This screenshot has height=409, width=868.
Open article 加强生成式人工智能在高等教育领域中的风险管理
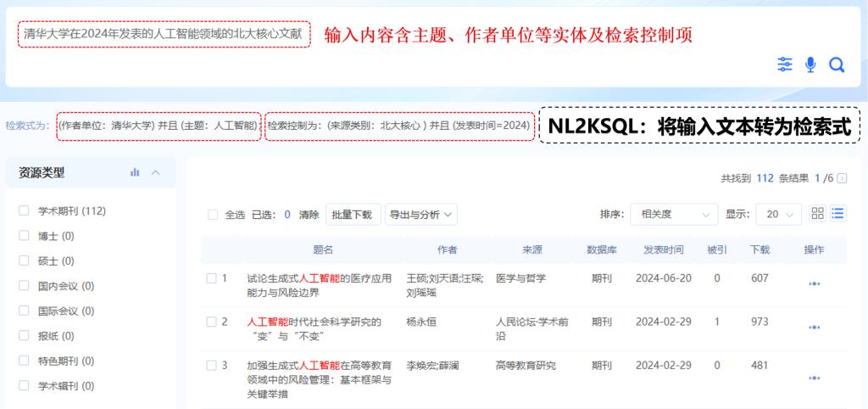(320, 379)
